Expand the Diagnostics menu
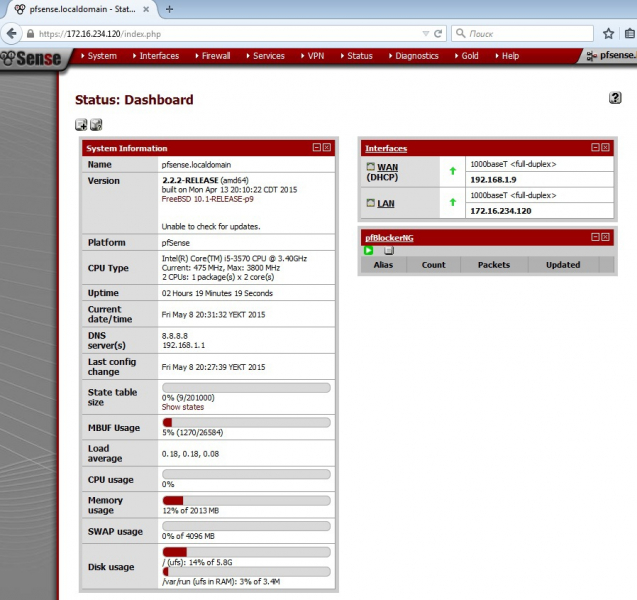The image size is (637, 600). (x=416, y=56)
